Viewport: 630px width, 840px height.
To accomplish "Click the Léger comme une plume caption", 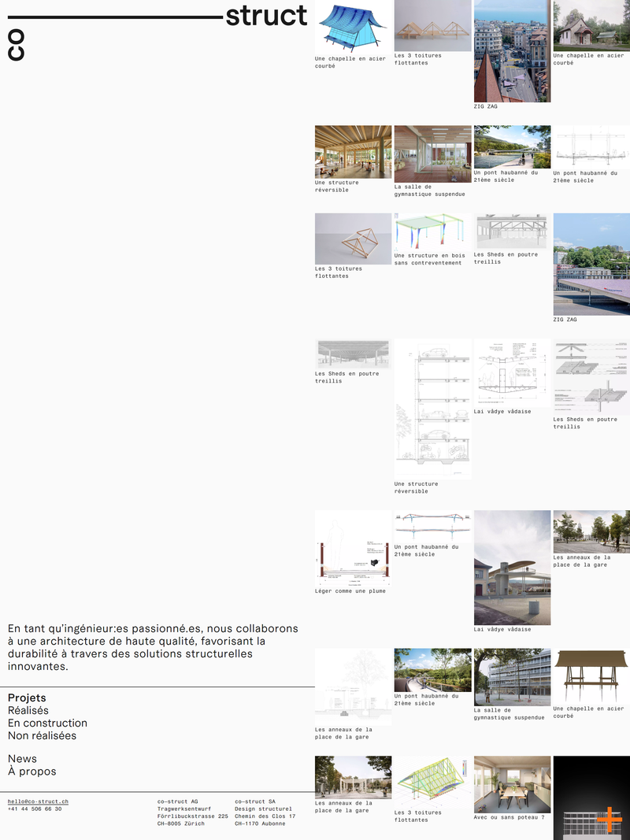I will pos(350,591).
